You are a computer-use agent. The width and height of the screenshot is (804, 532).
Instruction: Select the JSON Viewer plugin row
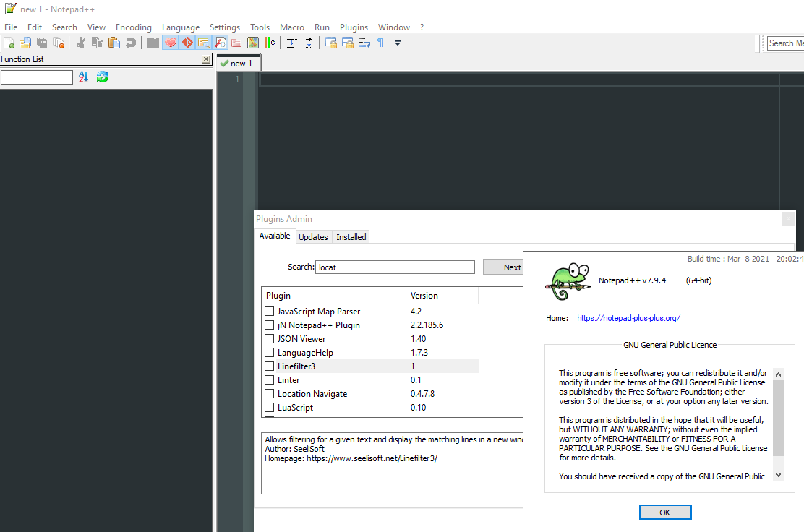pos(371,339)
